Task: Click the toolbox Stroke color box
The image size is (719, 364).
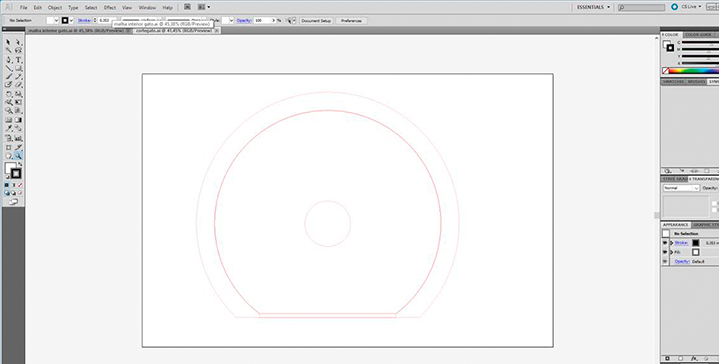Action: [16, 174]
